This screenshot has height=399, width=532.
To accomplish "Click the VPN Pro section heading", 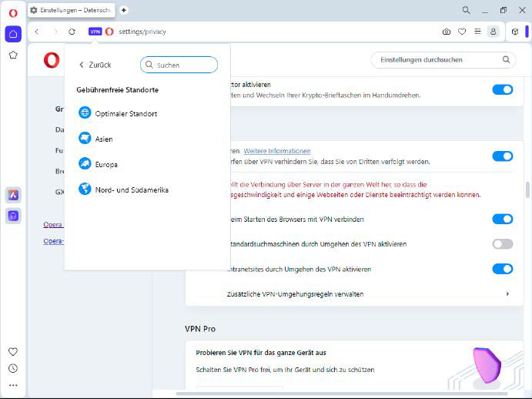I will tap(200, 329).
